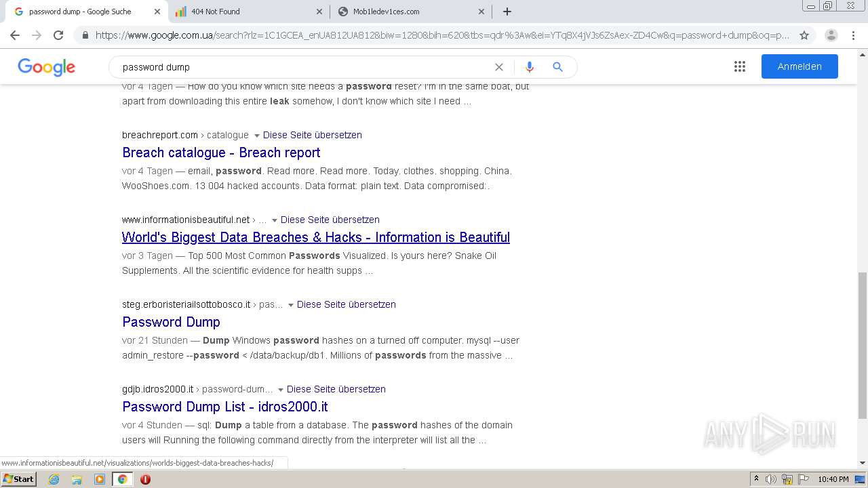Screen dimensions: 868x488
Task: Close the password dump Google Suche tab
Action: [x=157, y=12]
